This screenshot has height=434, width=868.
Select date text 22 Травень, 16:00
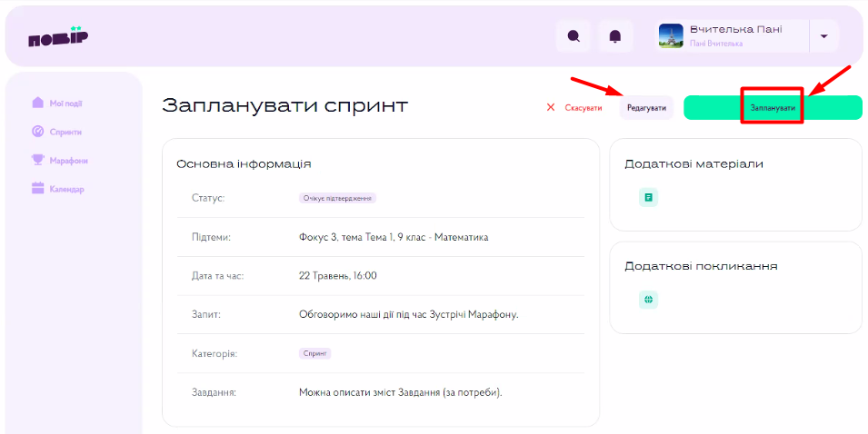tap(338, 275)
